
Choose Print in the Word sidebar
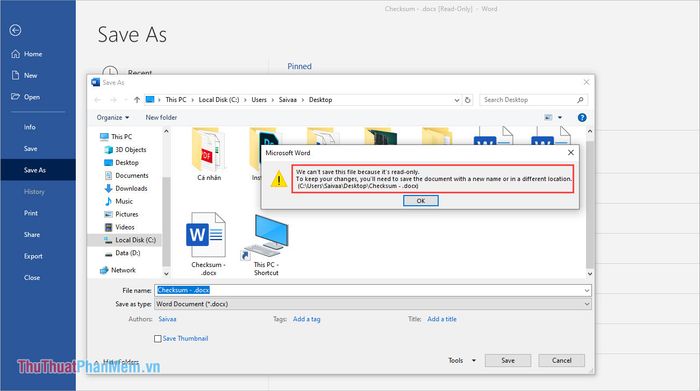31,213
